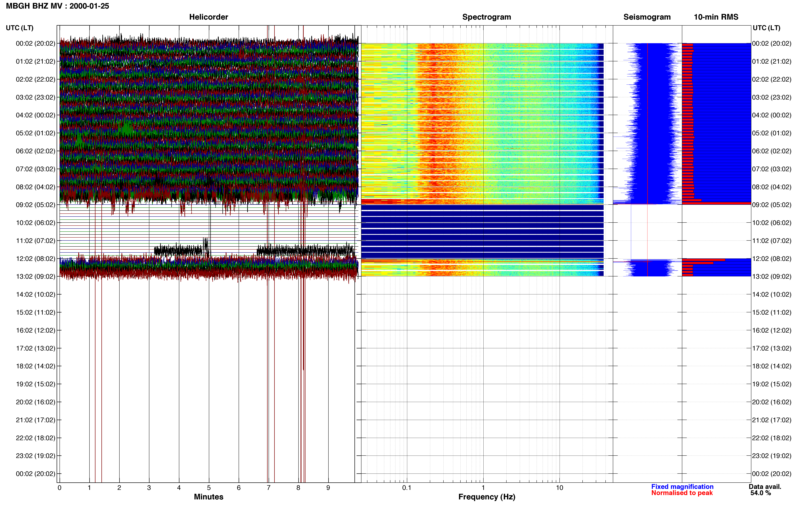
Task: Click '13:02 (09:02)' label left of the Helicorder
Action: [35, 277]
